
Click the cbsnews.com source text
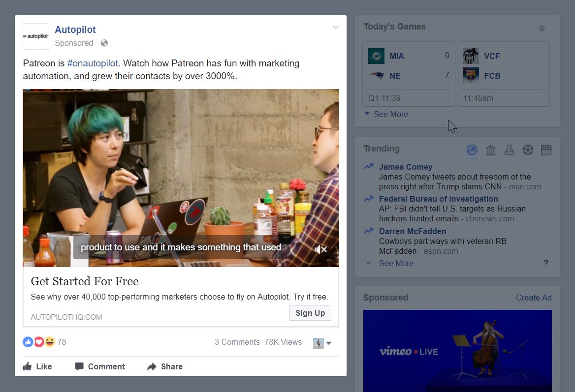490,219
